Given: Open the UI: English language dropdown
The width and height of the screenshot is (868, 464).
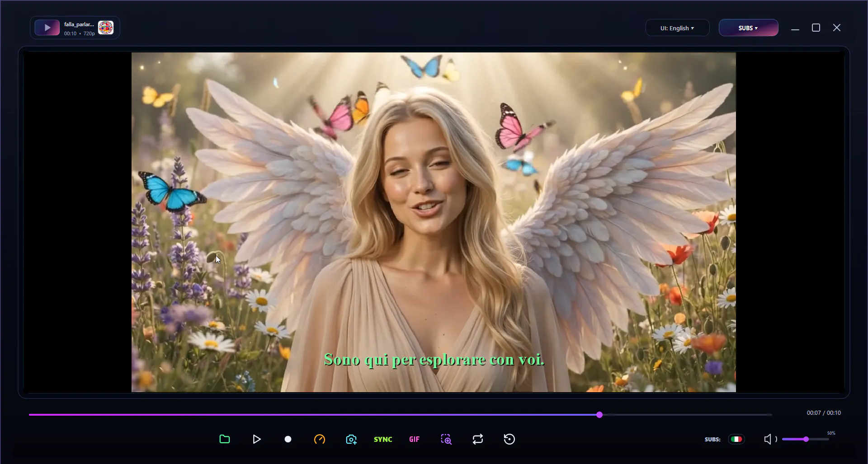Looking at the screenshot, I should [677, 28].
